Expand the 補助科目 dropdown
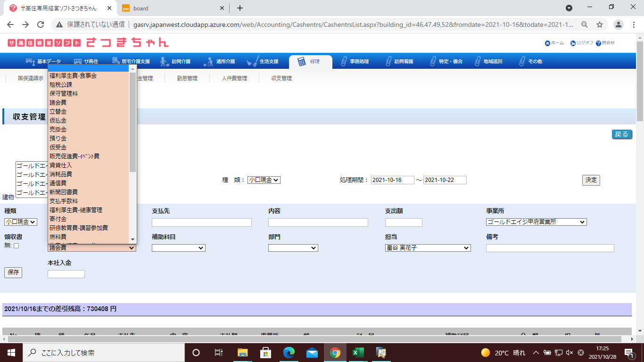Viewport: 644px width, 362px height. click(x=178, y=248)
